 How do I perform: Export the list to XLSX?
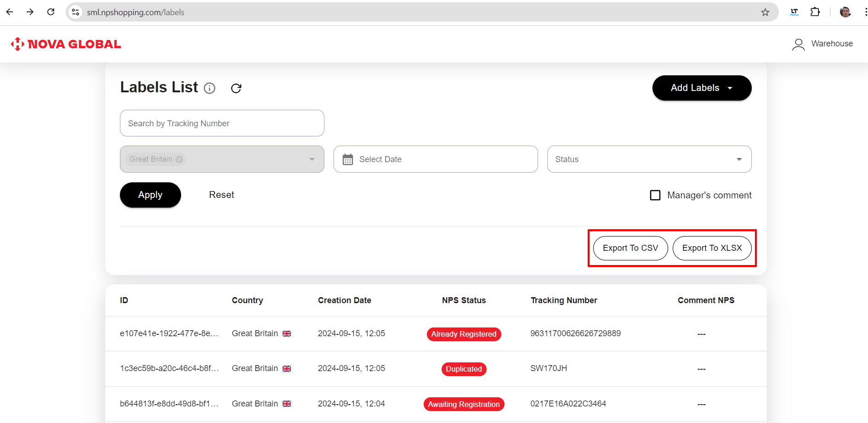pos(712,248)
